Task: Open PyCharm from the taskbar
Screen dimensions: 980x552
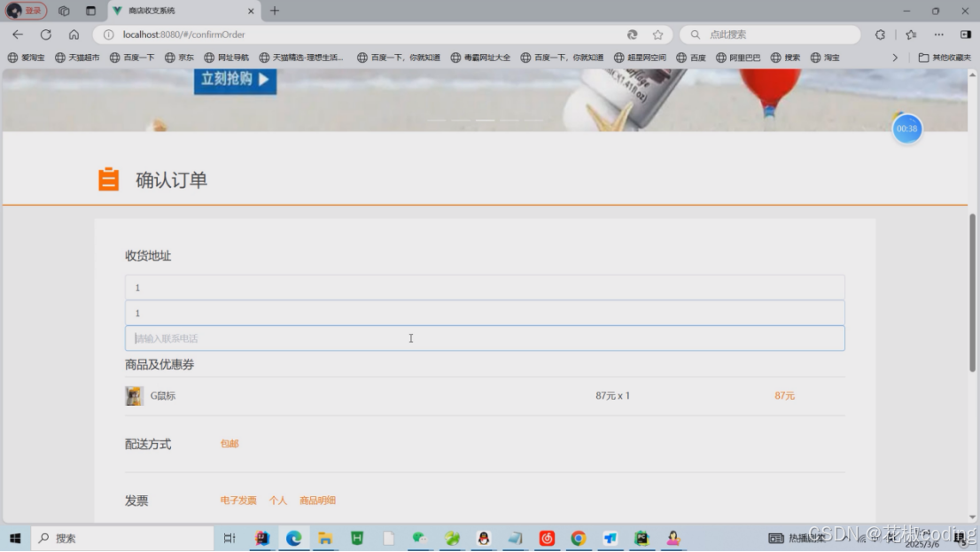Action: pyautogui.click(x=642, y=538)
